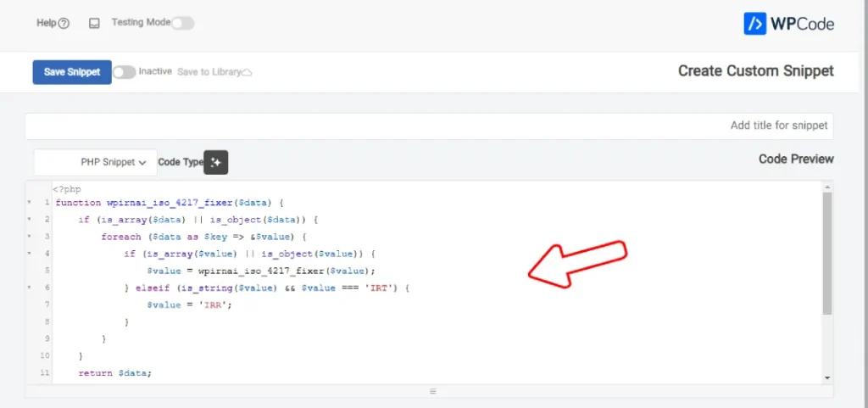The width and height of the screenshot is (868, 408).
Task: Click the Add title for snippet field
Action: pyautogui.click(x=429, y=126)
